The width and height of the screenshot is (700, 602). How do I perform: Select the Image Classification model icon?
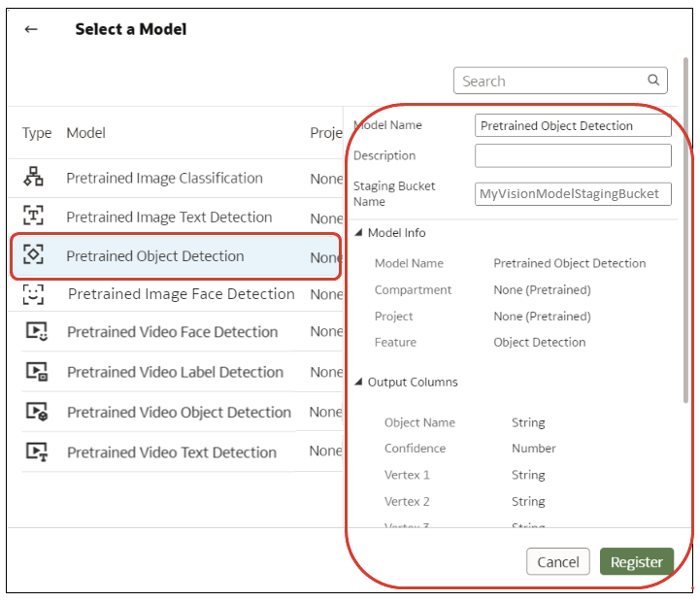tap(34, 178)
